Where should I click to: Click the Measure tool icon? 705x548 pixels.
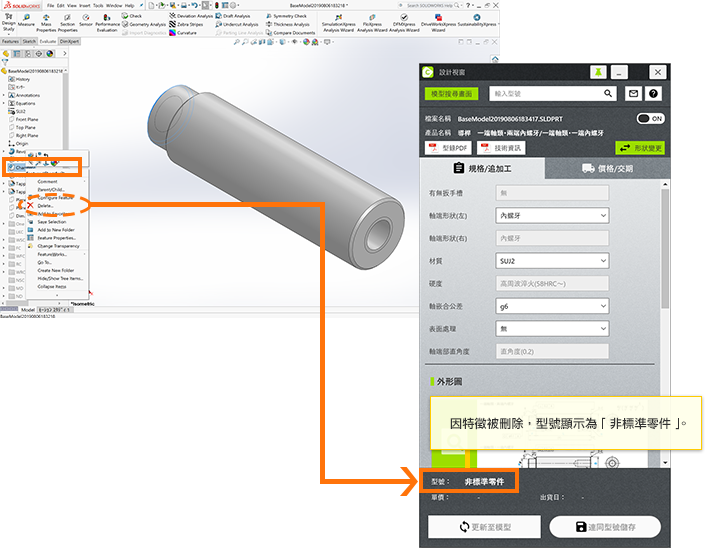click(26, 20)
